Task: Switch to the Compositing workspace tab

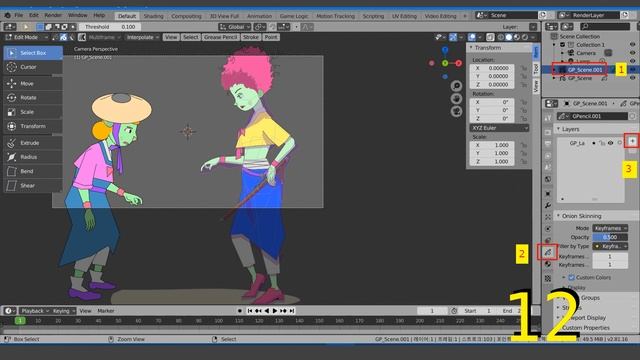Action: (x=186, y=16)
